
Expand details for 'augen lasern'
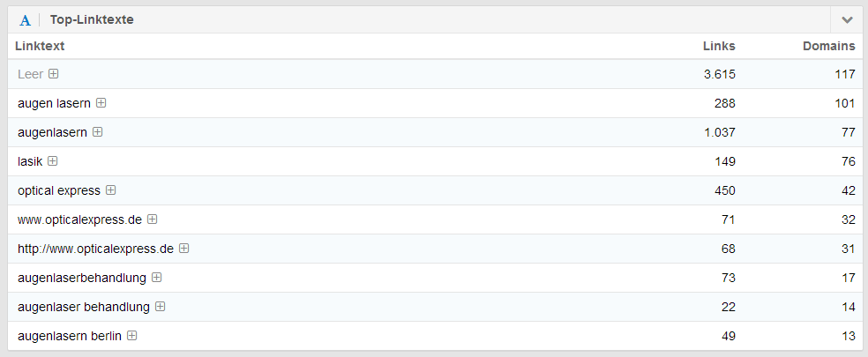click(x=101, y=103)
